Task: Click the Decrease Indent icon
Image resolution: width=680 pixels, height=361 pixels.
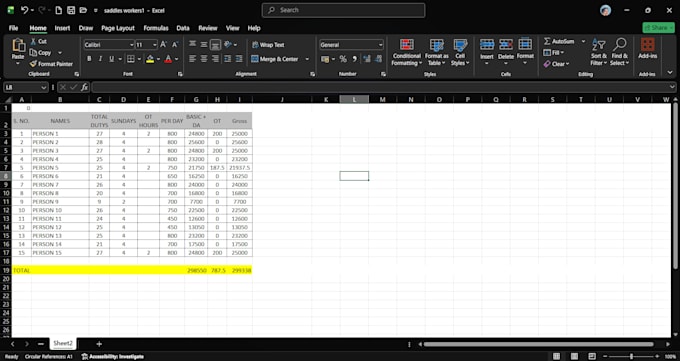Action: tap(227, 59)
